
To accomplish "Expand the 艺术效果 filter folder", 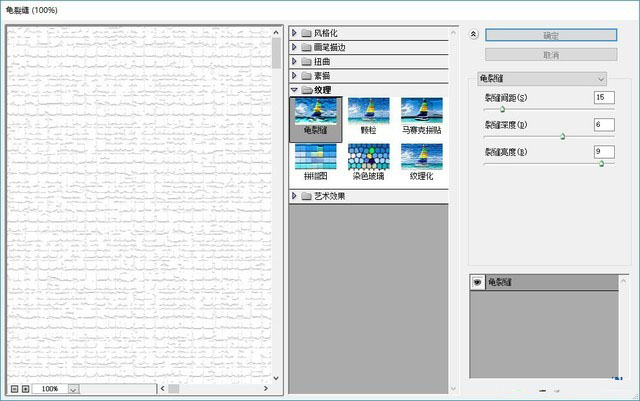I will 295,196.
